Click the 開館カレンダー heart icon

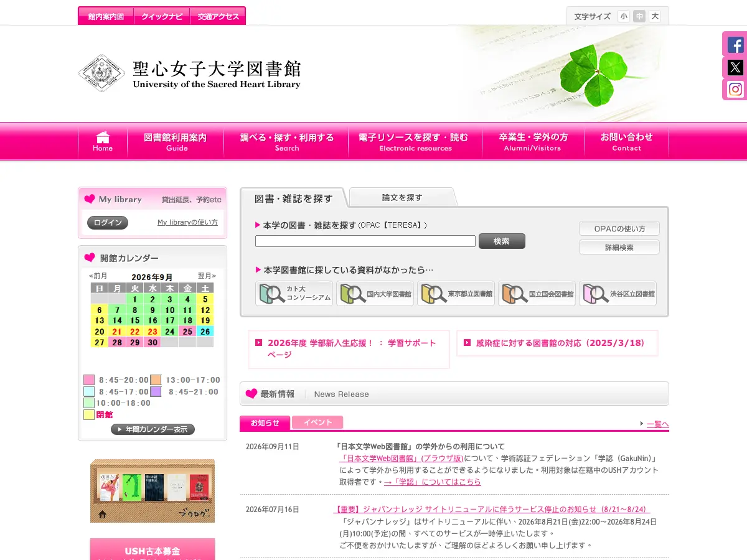90,258
